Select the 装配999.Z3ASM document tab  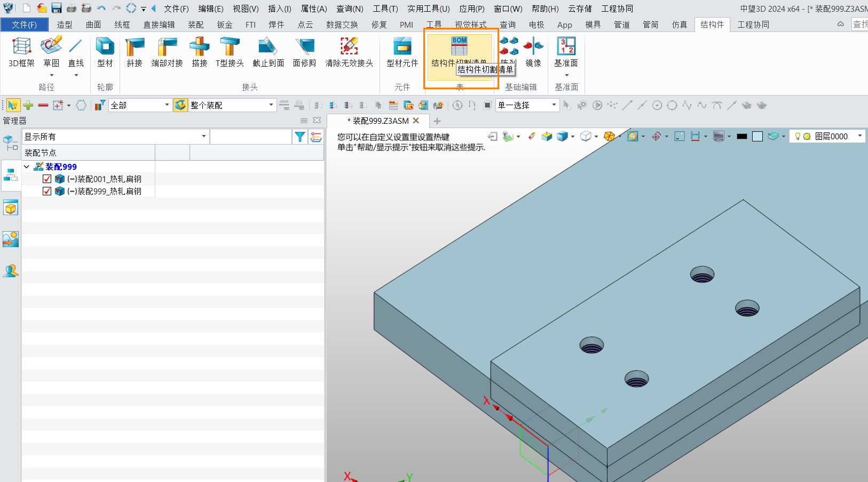coord(377,121)
